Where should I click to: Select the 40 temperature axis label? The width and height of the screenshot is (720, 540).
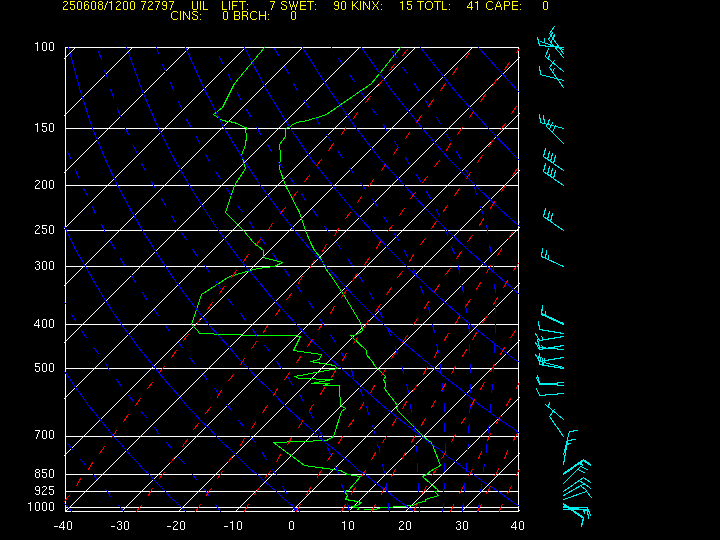click(518, 526)
